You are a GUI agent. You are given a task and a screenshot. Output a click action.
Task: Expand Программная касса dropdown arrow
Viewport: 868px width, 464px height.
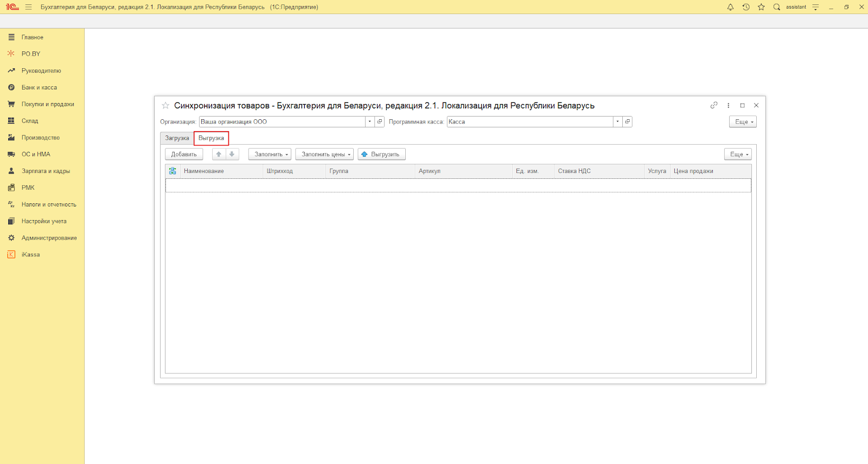coord(617,121)
